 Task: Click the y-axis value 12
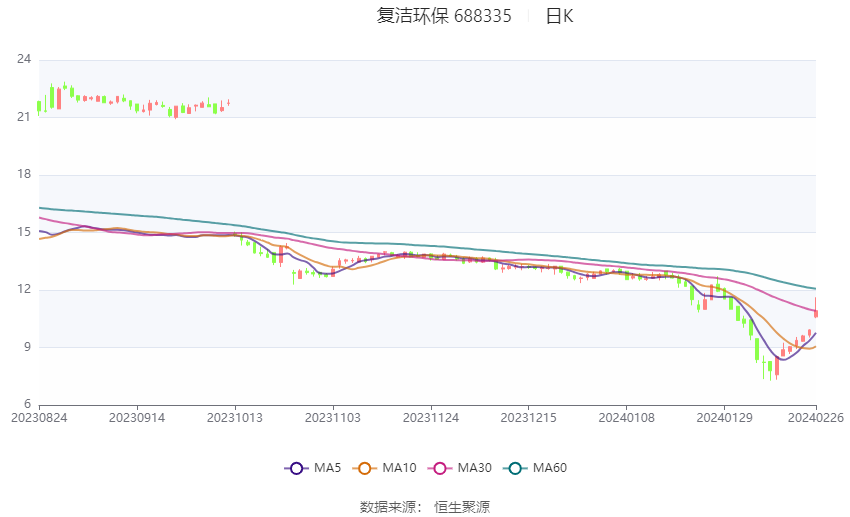(x=24, y=289)
